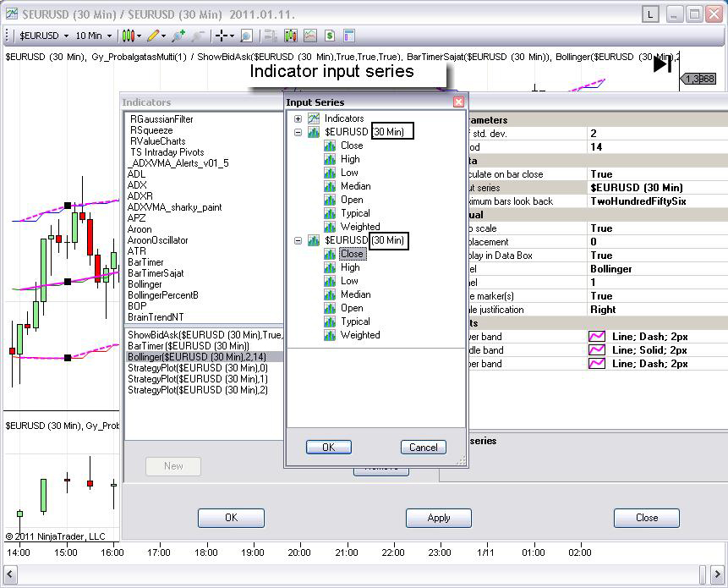The image size is (728, 588).
Task: Open the chart style candlestick tool
Action: (128, 36)
